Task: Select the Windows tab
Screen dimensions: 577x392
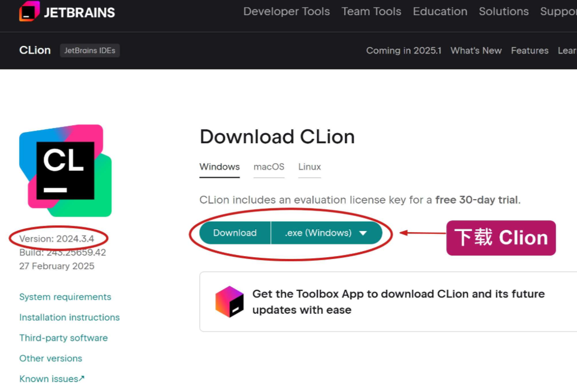Action: coord(219,167)
